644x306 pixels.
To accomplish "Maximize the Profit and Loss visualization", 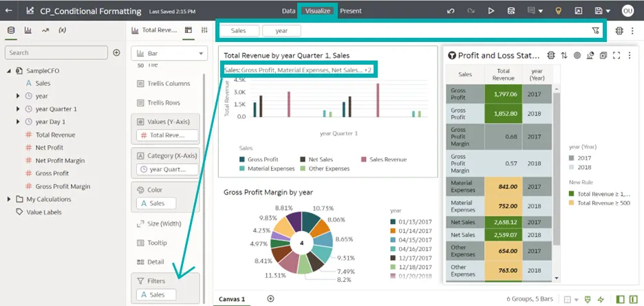I will [616, 56].
